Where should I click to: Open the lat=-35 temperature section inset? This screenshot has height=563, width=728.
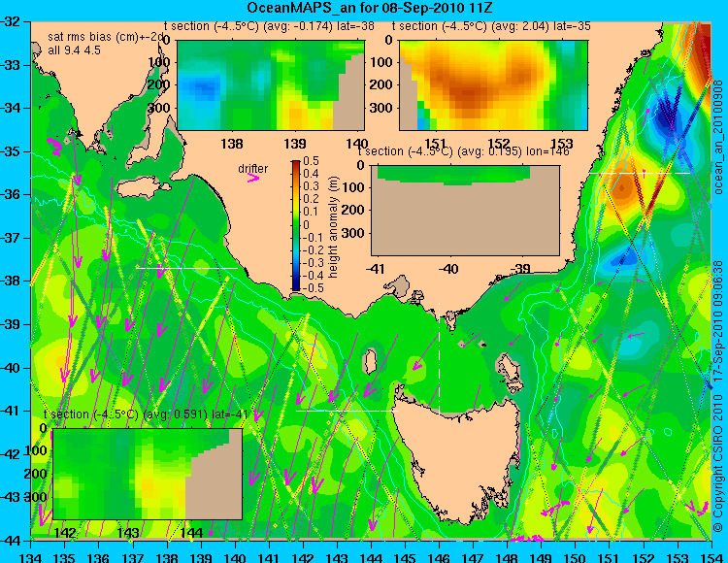click(493, 85)
